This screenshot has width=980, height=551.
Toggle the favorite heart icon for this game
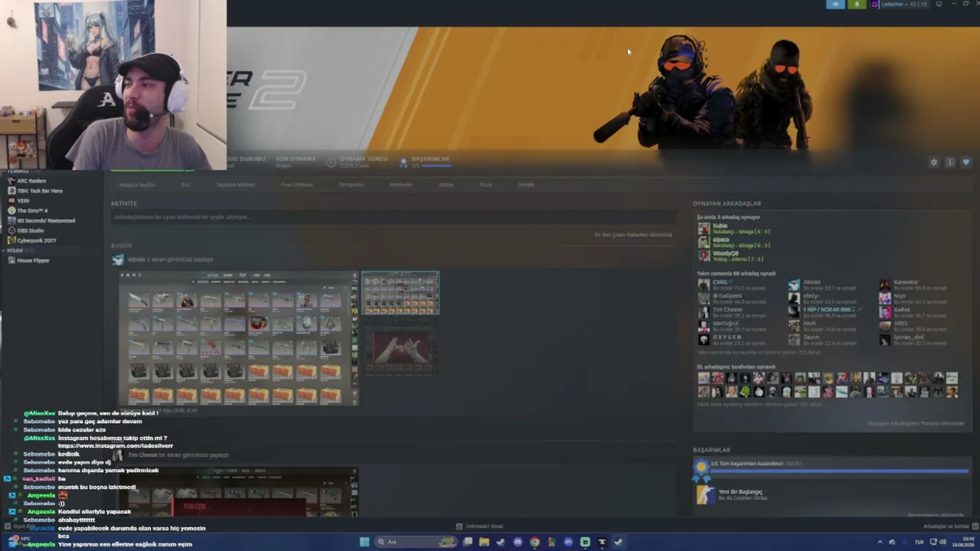coord(966,162)
